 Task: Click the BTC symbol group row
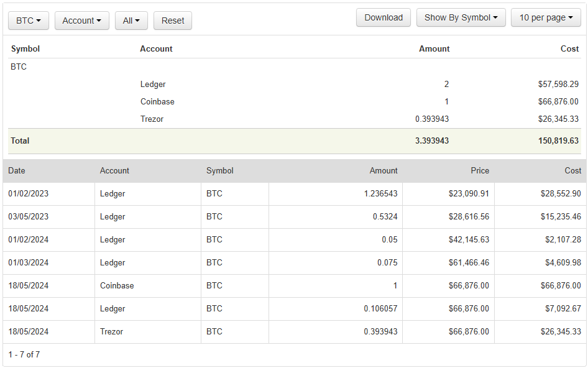pos(295,67)
